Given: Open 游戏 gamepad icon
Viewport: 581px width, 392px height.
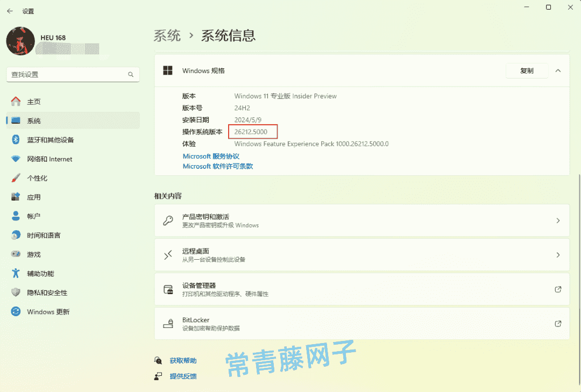Looking at the screenshot, I should coord(16,254).
